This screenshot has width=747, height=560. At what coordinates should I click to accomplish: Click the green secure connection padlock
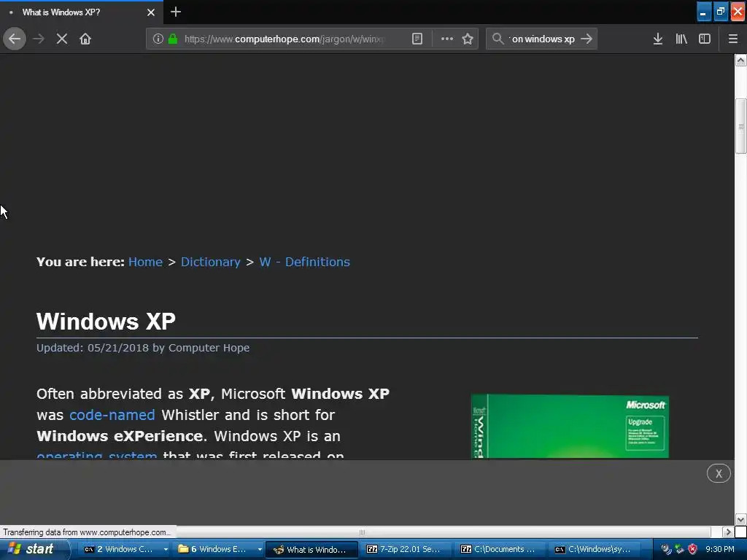173,39
